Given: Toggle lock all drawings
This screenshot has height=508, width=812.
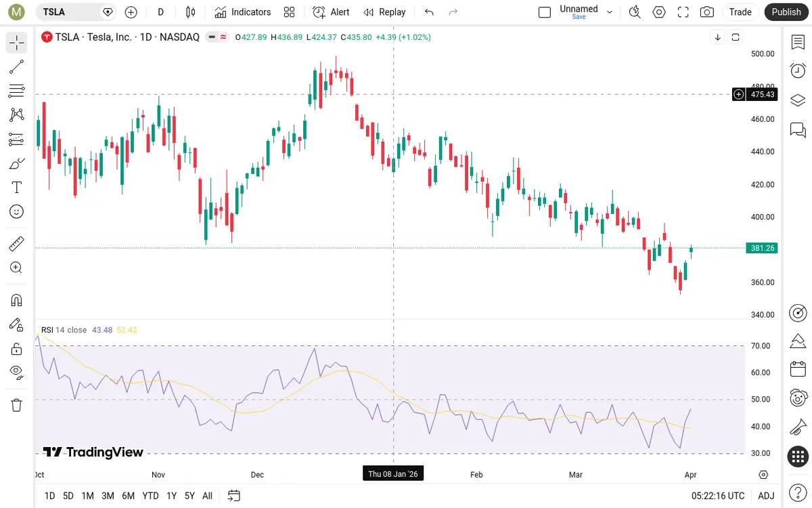Looking at the screenshot, I should pos(17,349).
